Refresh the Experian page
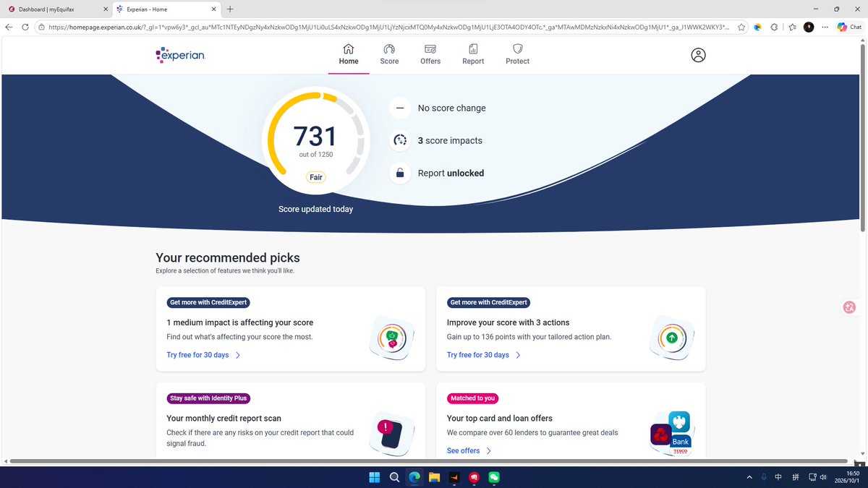The height and width of the screenshot is (488, 868). click(25, 27)
